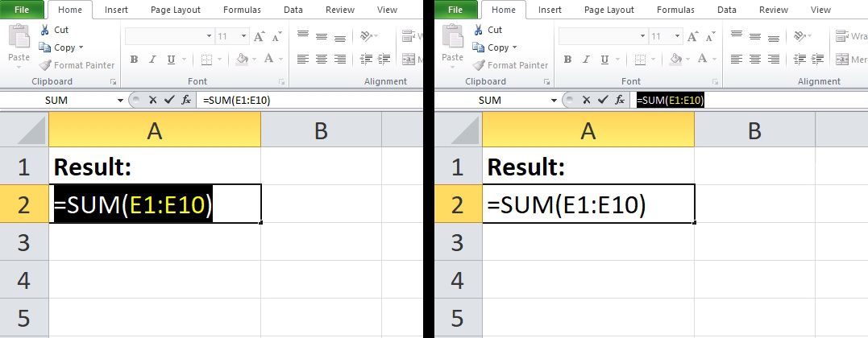Switch to Page Layout tab in right window
Viewport: 868px width, 338px height.
click(609, 10)
